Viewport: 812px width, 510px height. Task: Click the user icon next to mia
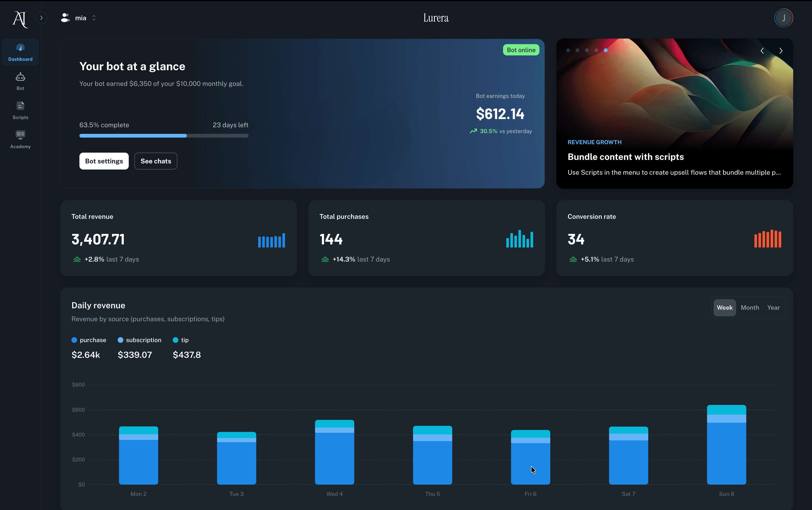(65, 18)
